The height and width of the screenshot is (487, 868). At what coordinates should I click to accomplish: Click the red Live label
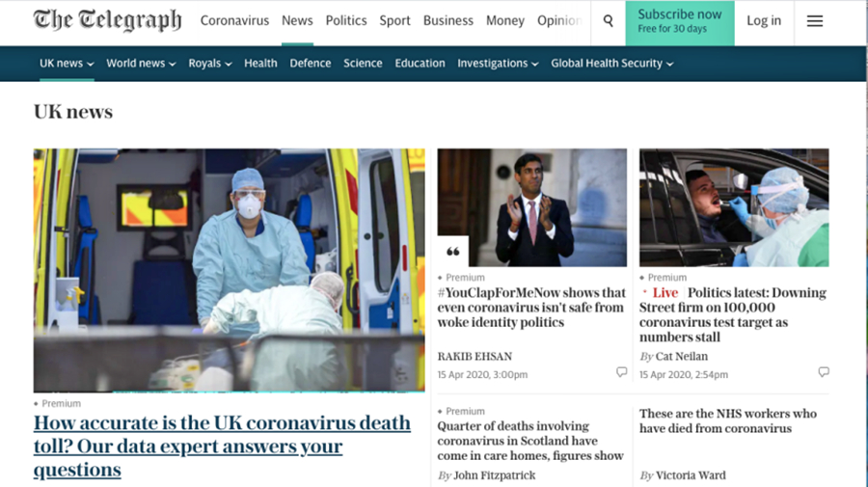pos(665,293)
